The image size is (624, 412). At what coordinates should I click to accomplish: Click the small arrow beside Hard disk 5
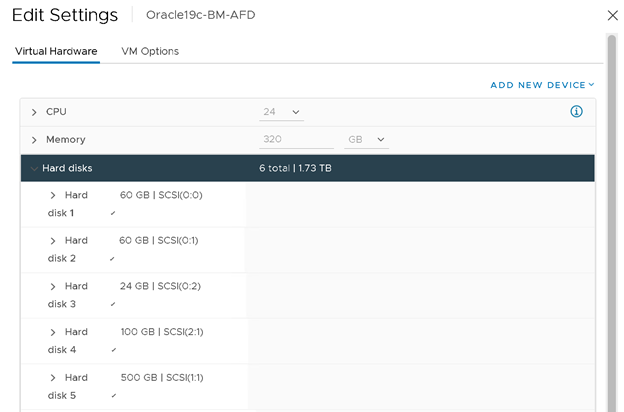pos(113,396)
